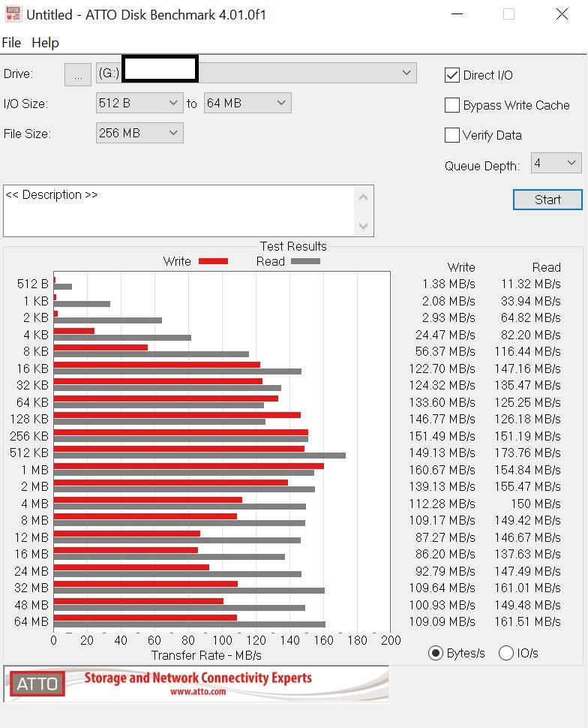588x728 pixels.
Task: Click the 11.32 MB/s read value
Action: pos(531,284)
